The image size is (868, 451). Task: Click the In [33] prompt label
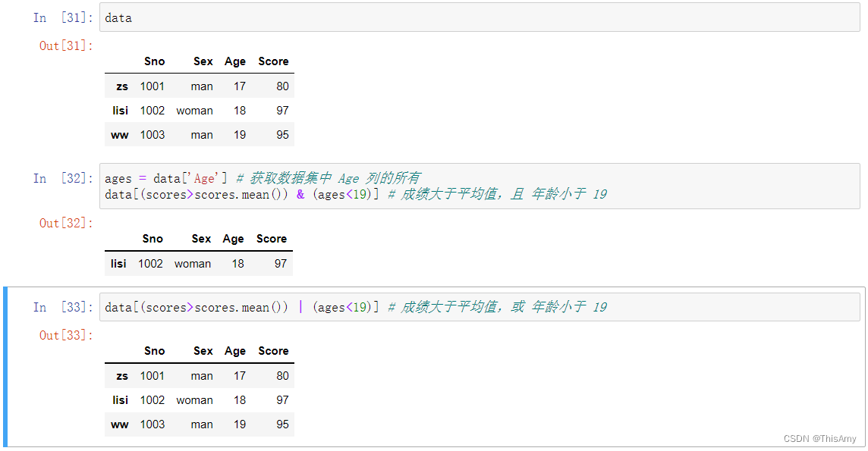[62, 307]
